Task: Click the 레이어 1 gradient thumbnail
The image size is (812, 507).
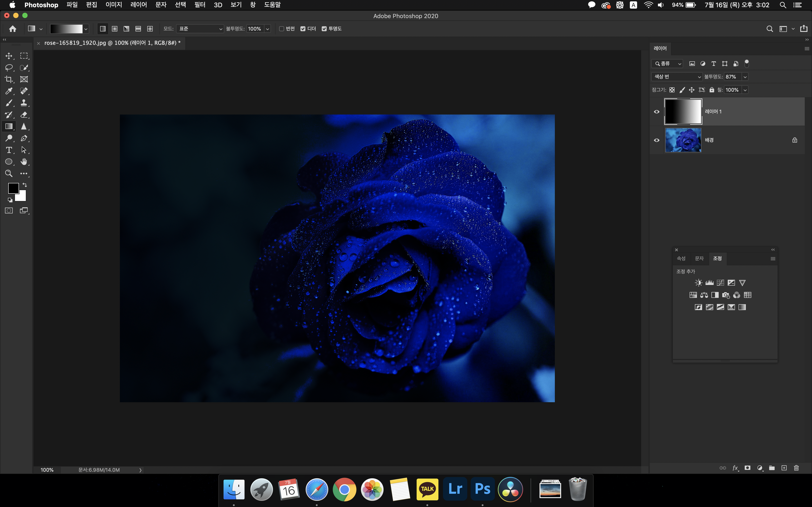Action: [x=683, y=112]
